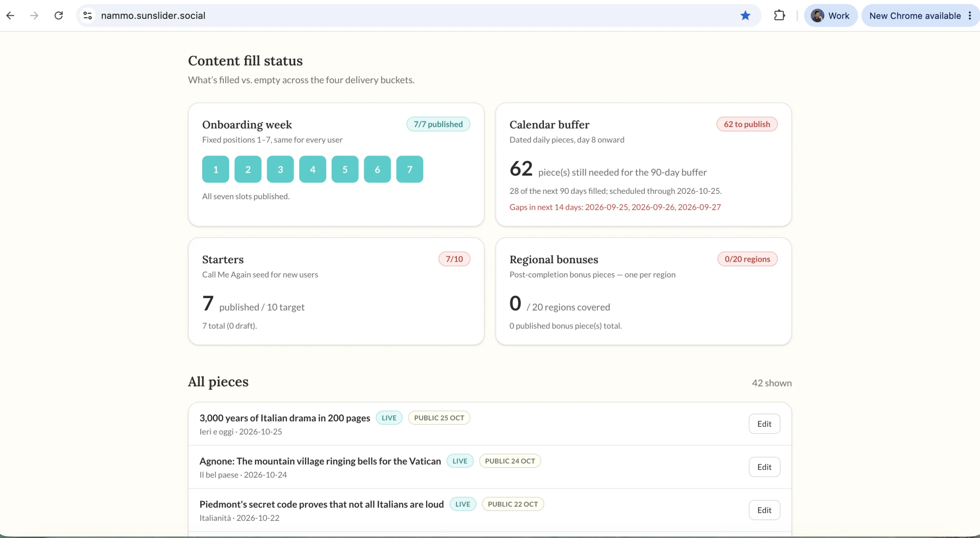Click the 'Calendar buffer' card heading
This screenshot has height=538, width=980.
point(549,124)
